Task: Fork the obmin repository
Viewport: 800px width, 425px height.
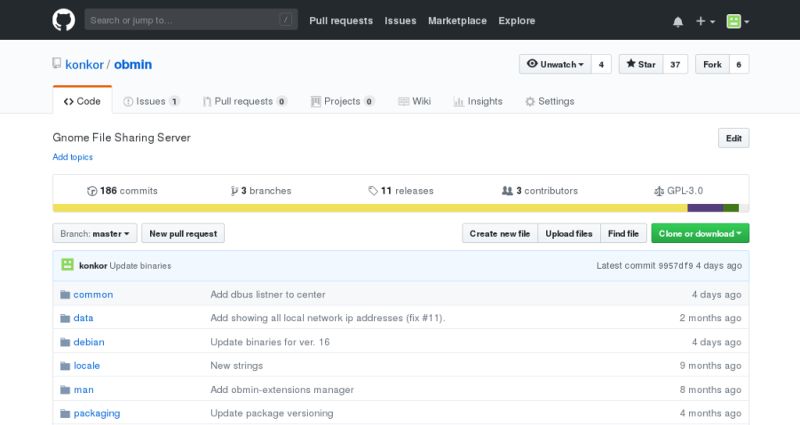Action: click(x=712, y=64)
